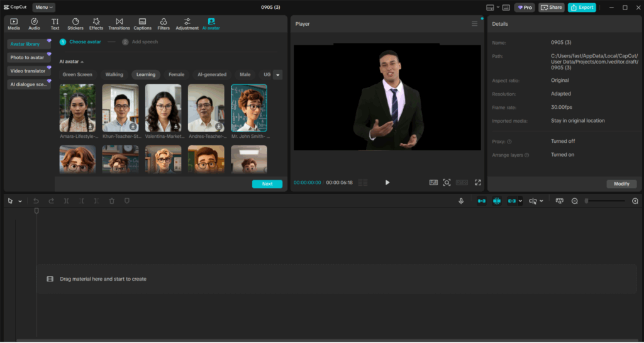Filter avatars by Female
Viewport: 644px width, 343px height.
(x=177, y=74)
